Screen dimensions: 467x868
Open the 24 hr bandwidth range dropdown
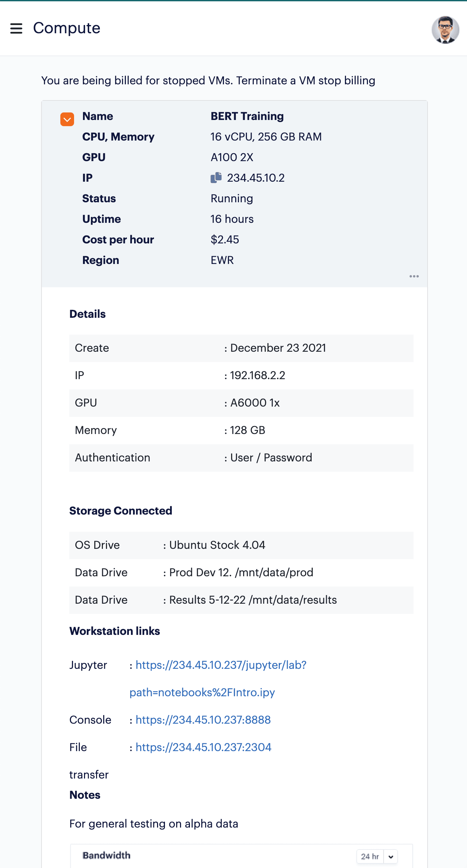coord(377,856)
